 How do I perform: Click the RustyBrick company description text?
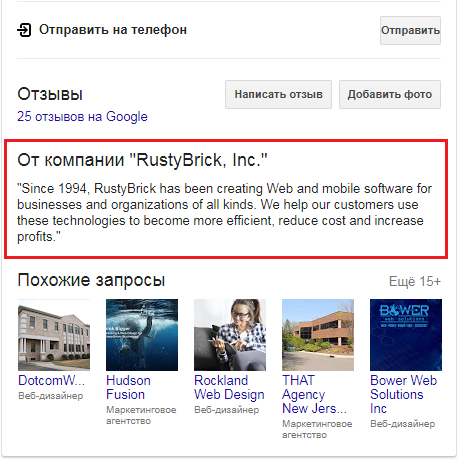[x=224, y=213]
